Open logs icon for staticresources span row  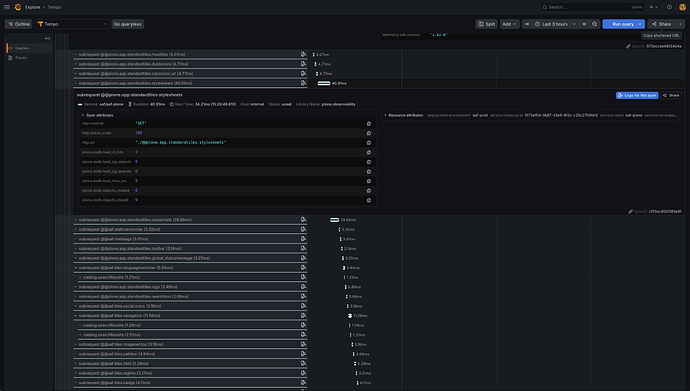point(303,229)
